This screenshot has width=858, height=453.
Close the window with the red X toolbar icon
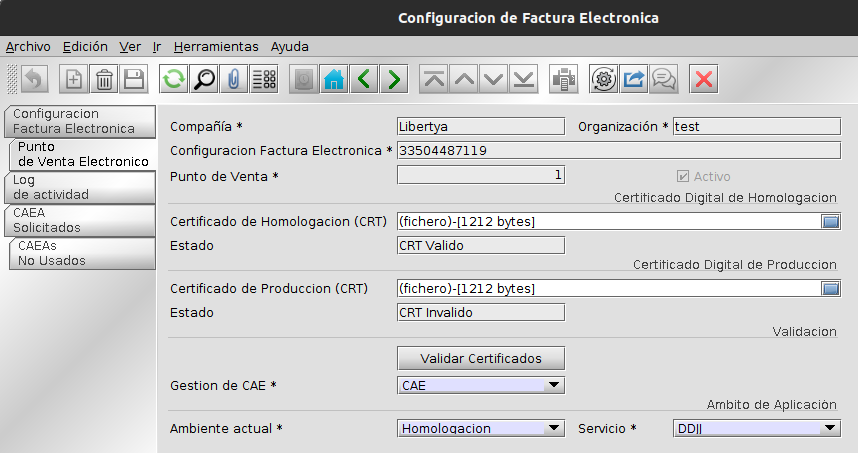[x=704, y=79]
